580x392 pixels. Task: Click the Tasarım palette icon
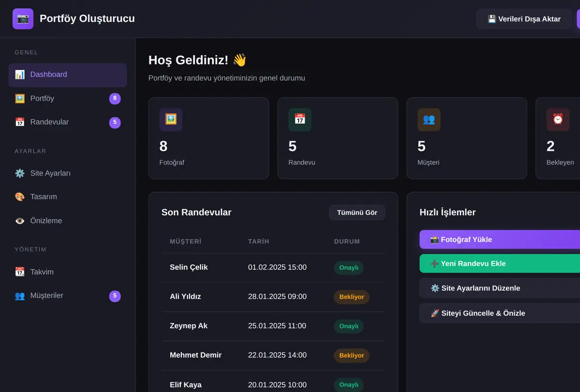(x=20, y=197)
